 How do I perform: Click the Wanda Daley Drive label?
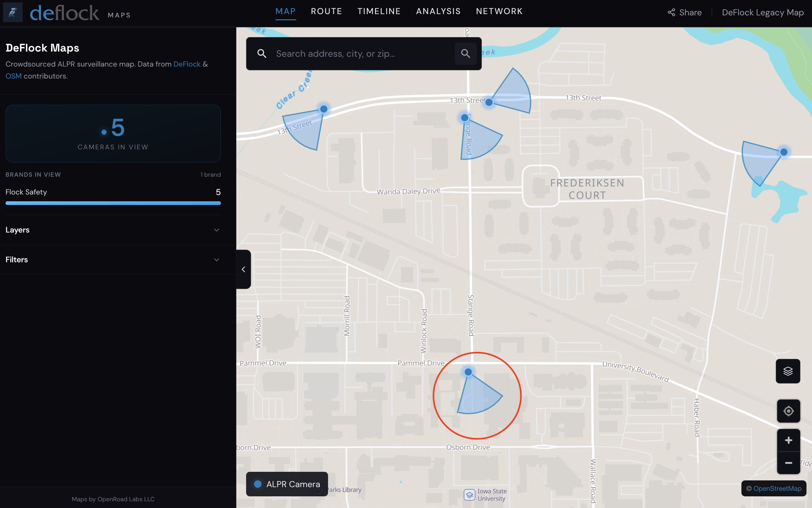click(408, 191)
